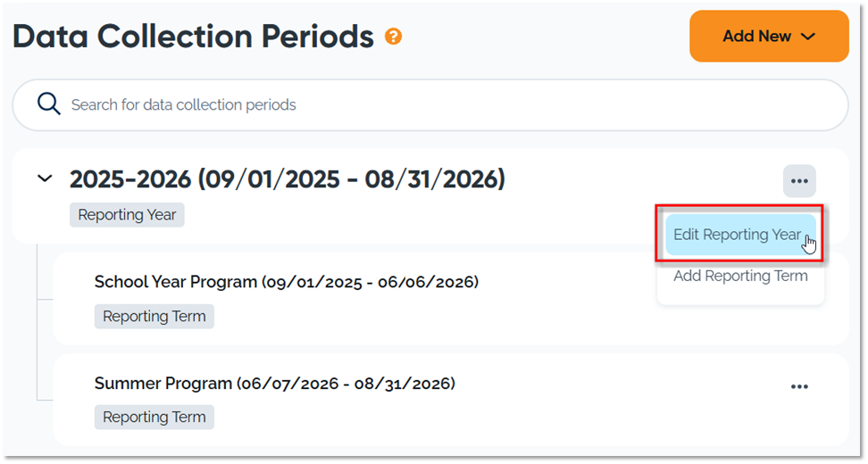Focus the data collection periods search field

click(x=429, y=104)
